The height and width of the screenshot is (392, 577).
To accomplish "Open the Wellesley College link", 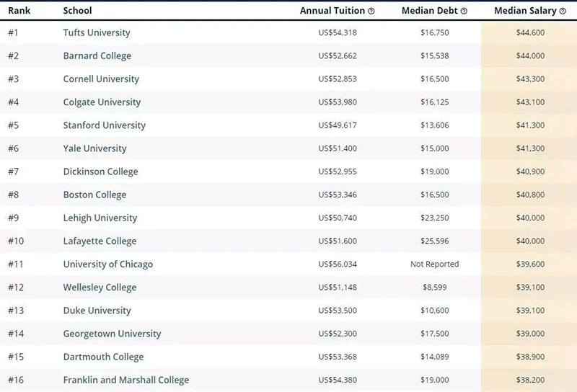I will (100, 288).
